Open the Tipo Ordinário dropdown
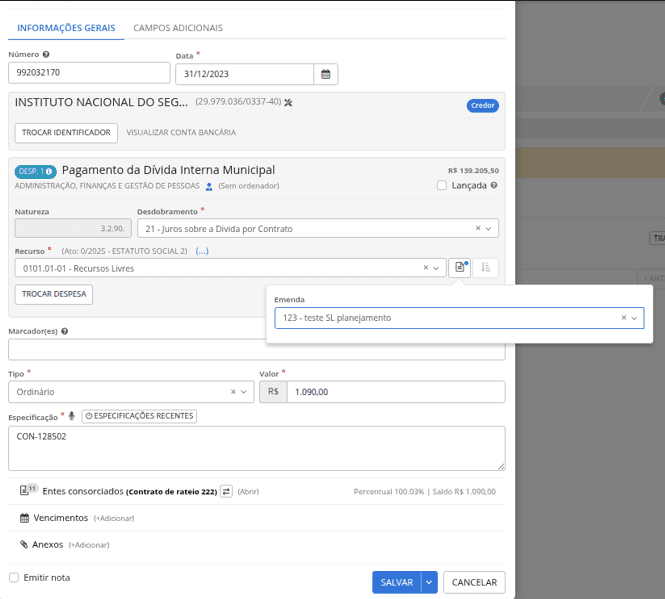665x599 pixels. pos(245,392)
